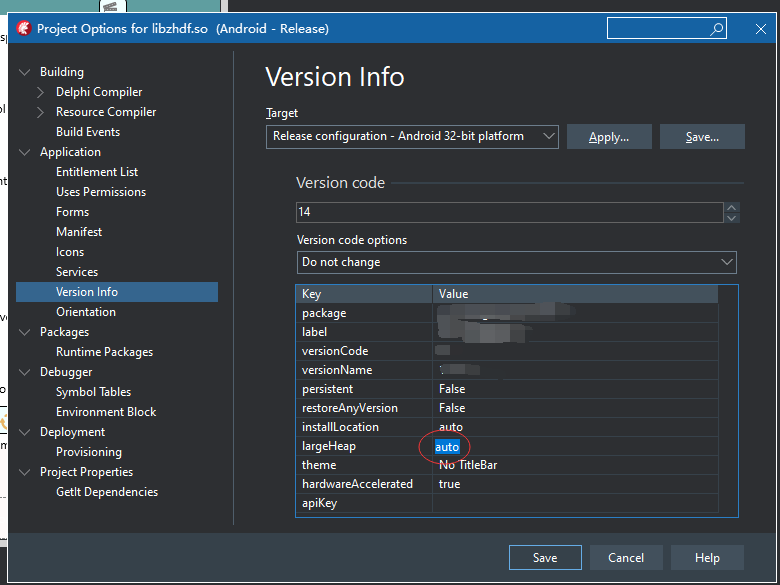Collapse the Building tree node
The width and height of the screenshot is (780, 585).
[25, 72]
